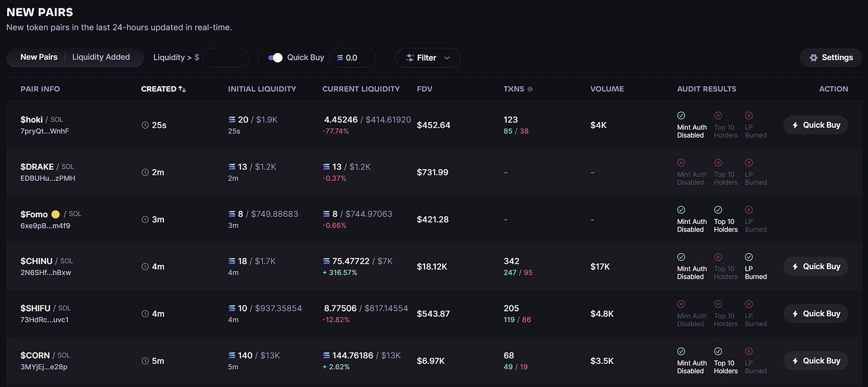Toggle the Quick Buy switch
This screenshot has width=868, height=387.
click(x=275, y=58)
